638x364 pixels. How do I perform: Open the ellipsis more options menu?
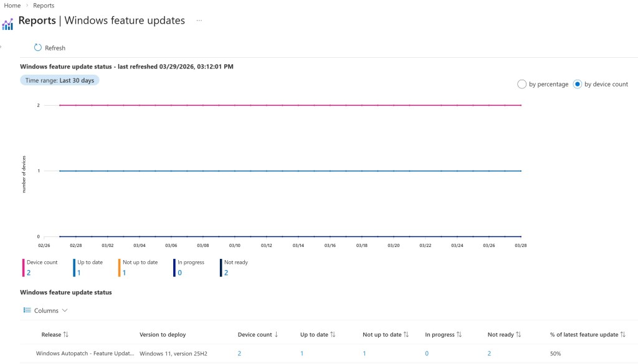(x=199, y=21)
